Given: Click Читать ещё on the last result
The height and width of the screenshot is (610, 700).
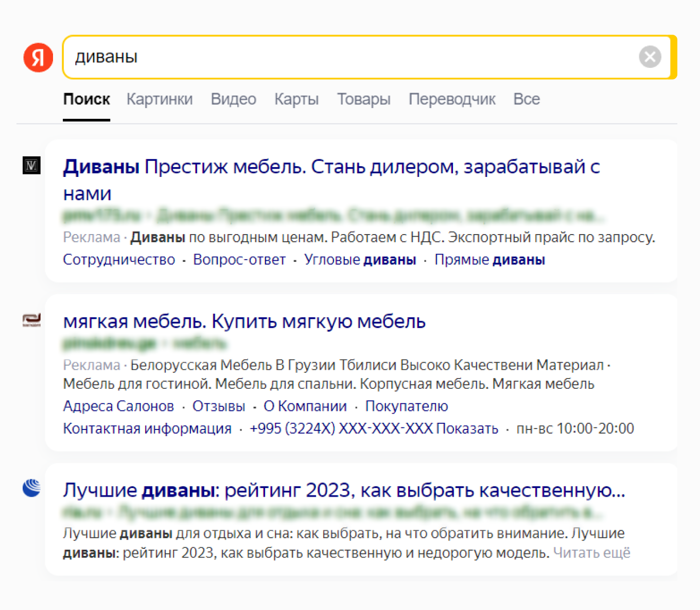Looking at the screenshot, I should click(x=591, y=553).
